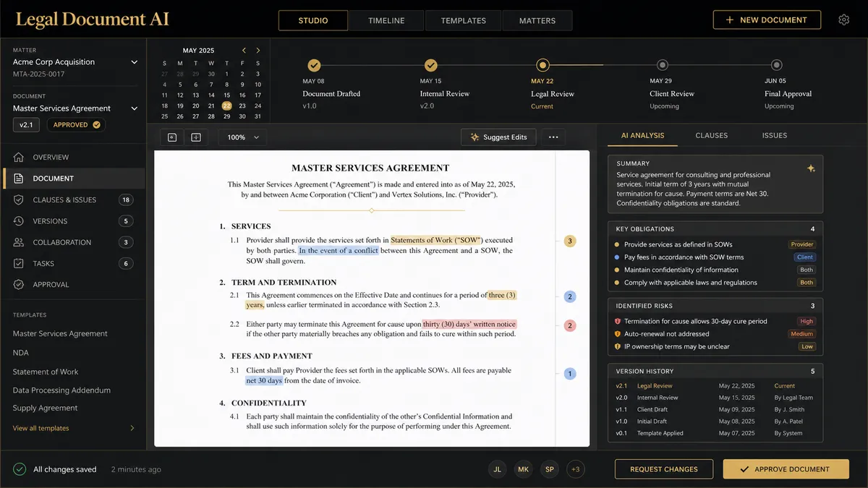The height and width of the screenshot is (488, 868).
Task: Open the Clauses tab in right panel
Action: pyautogui.click(x=712, y=135)
